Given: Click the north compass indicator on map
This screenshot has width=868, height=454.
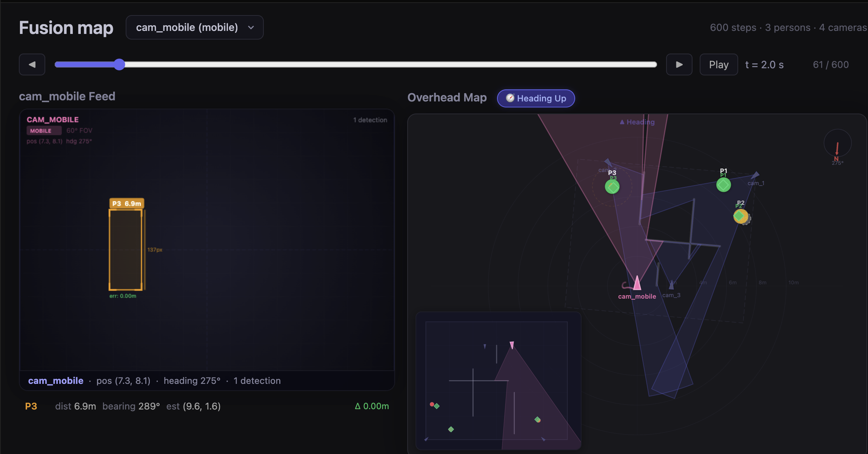Looking at the screenshot, I should pos(837,143).
